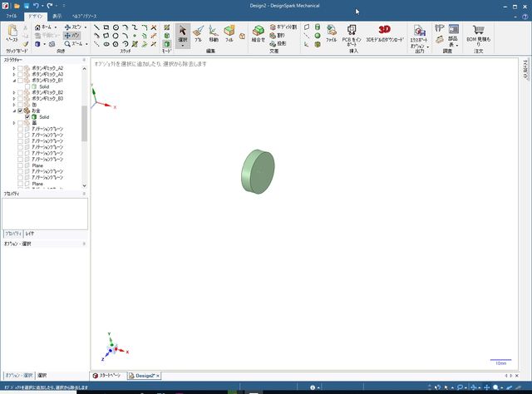Check the ボタンギミック_A2 checkbox

click(x=20, y=68)
